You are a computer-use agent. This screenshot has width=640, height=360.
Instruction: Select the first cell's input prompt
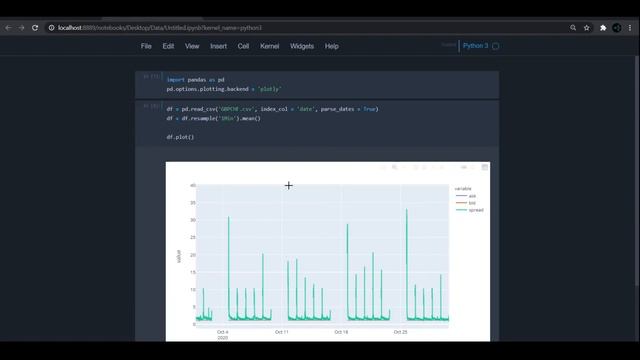point(151,76)
